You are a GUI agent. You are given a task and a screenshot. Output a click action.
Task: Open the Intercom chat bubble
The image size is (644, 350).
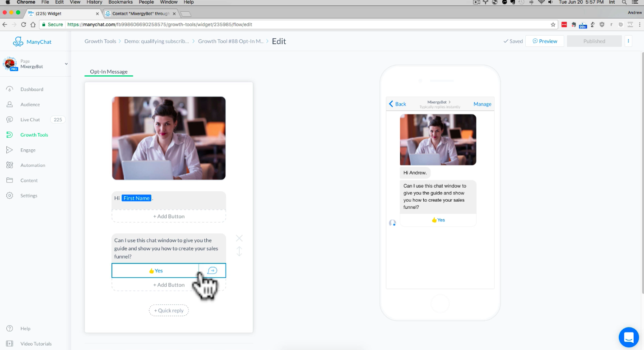(x=628, y=337)
